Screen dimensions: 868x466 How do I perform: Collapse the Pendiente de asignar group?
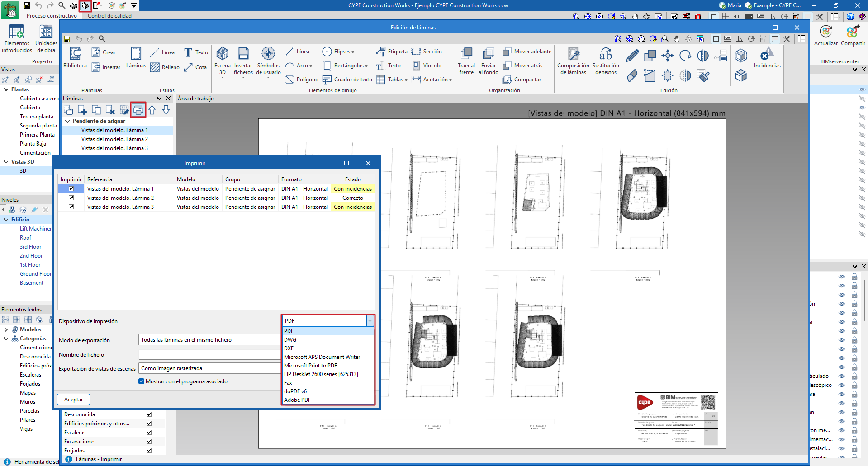pyautogui.click(x=68, y=121)
